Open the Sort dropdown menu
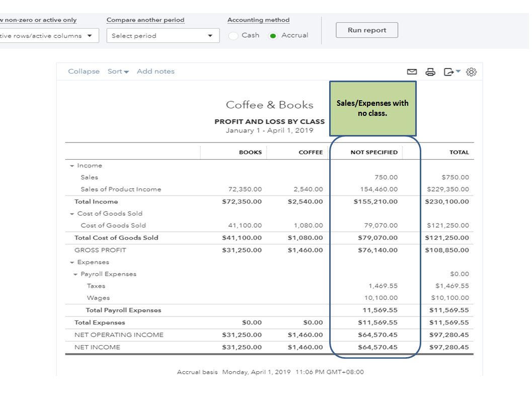 tap(118, 72)
